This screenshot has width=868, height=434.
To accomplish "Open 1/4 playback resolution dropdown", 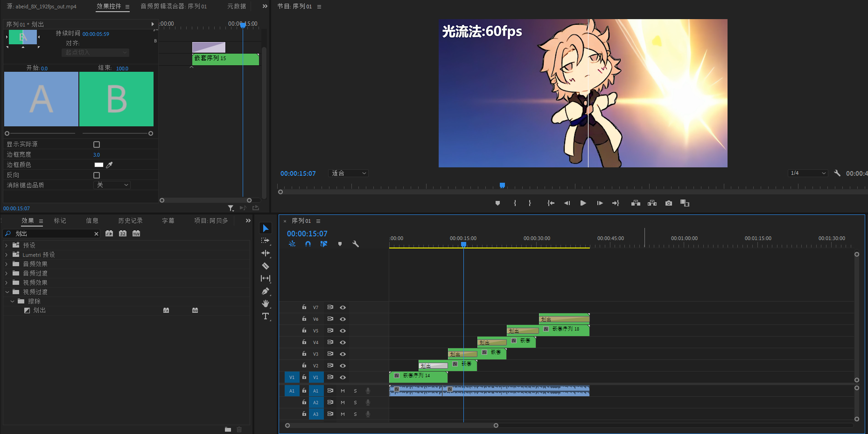I will 808,173.
